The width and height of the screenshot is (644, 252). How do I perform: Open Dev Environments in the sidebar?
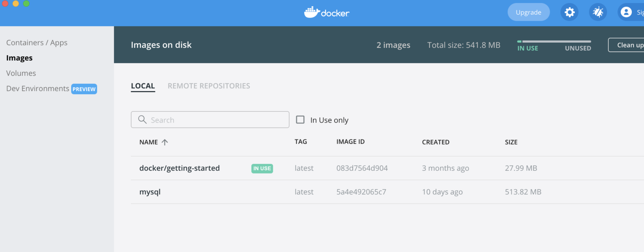pyautogui.click(x=38, y=88)
